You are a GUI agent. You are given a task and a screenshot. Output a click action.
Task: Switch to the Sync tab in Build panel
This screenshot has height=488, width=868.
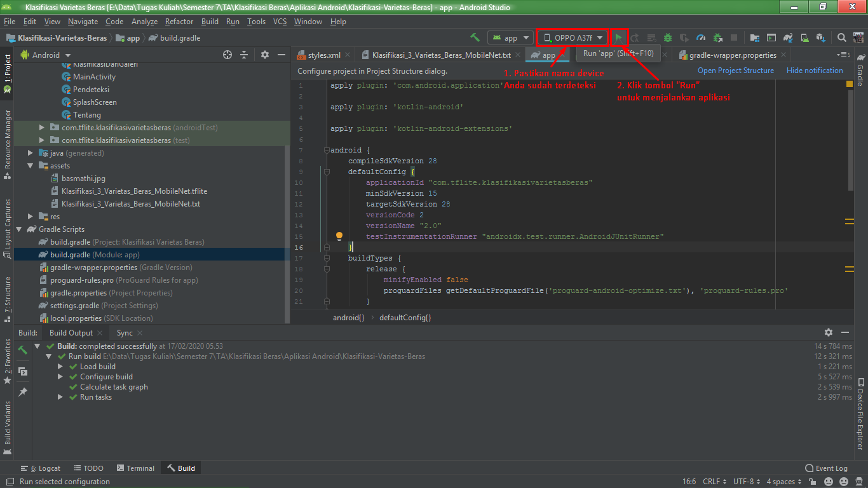tap(125, 332)
